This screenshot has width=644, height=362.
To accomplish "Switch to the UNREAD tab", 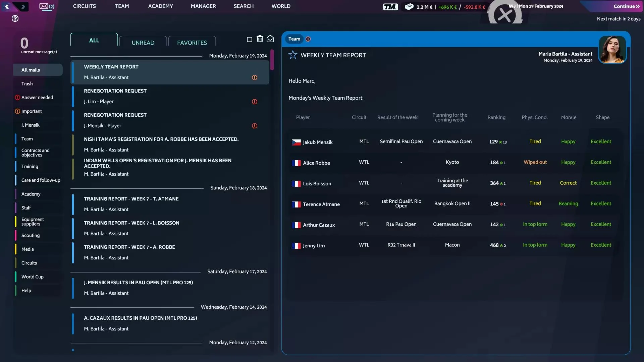I will (143, 43).
